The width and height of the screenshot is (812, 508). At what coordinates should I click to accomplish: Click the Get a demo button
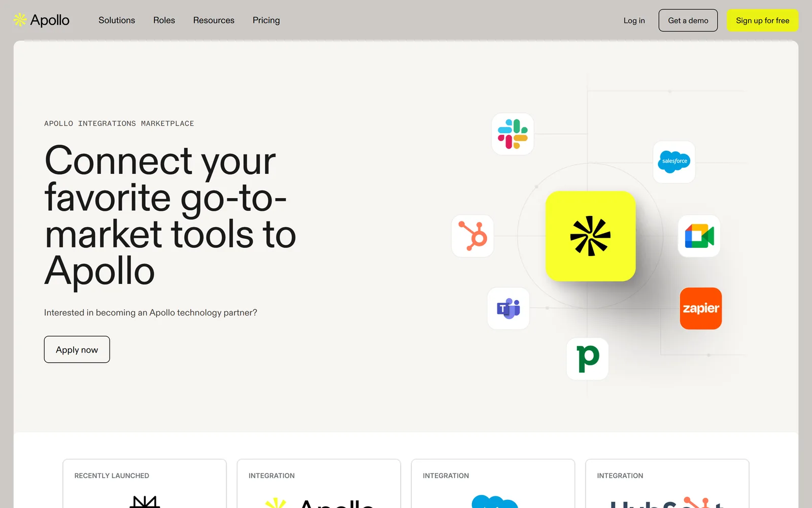pyautogui.click(x=688, y=20)
